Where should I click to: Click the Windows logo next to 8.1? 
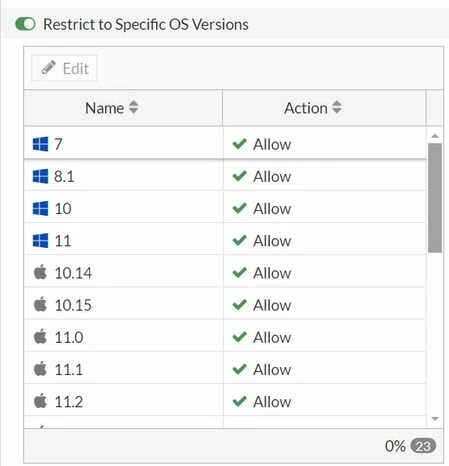pyautogui.click(x=40, y=176)
